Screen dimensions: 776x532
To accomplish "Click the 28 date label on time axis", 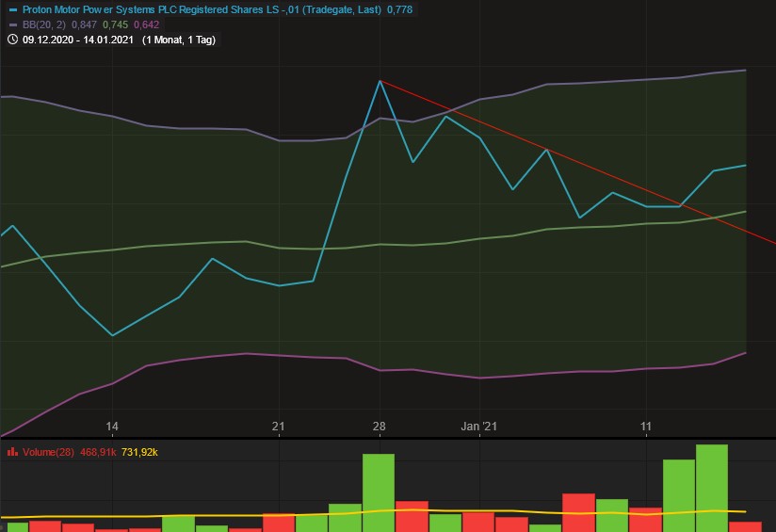I will 380,427.
